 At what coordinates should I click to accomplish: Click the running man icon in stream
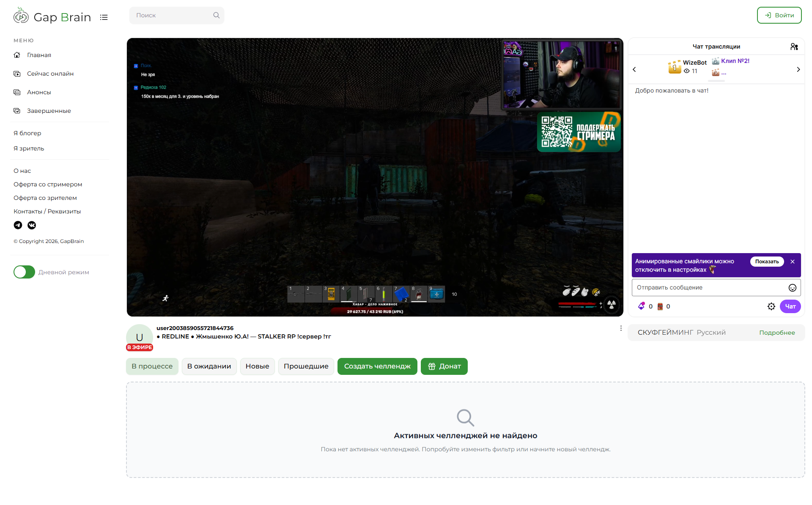165,298
